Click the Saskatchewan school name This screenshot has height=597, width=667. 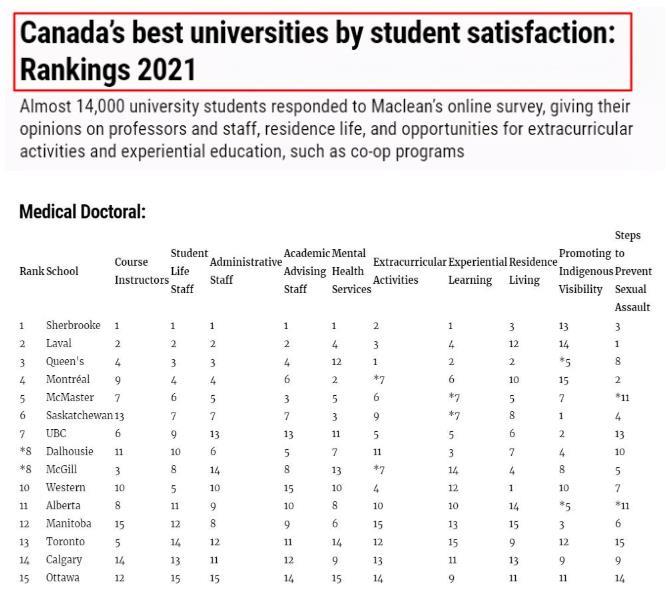(79, 415)
